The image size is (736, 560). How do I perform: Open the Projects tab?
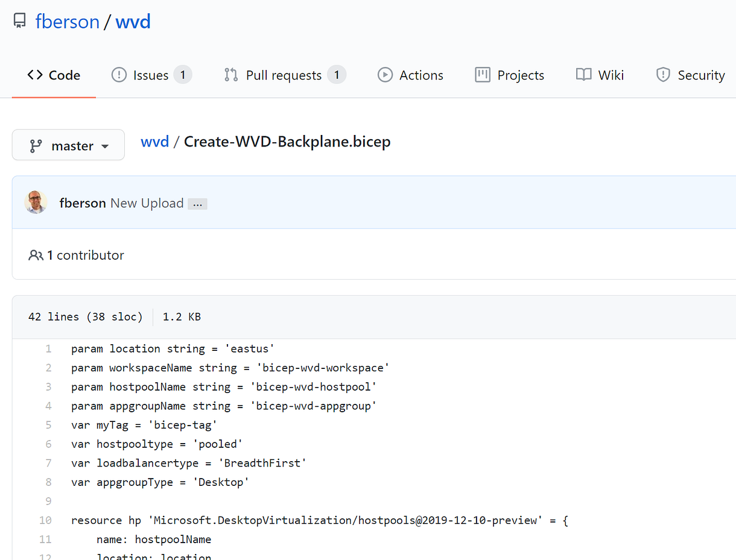pos(509,75)
